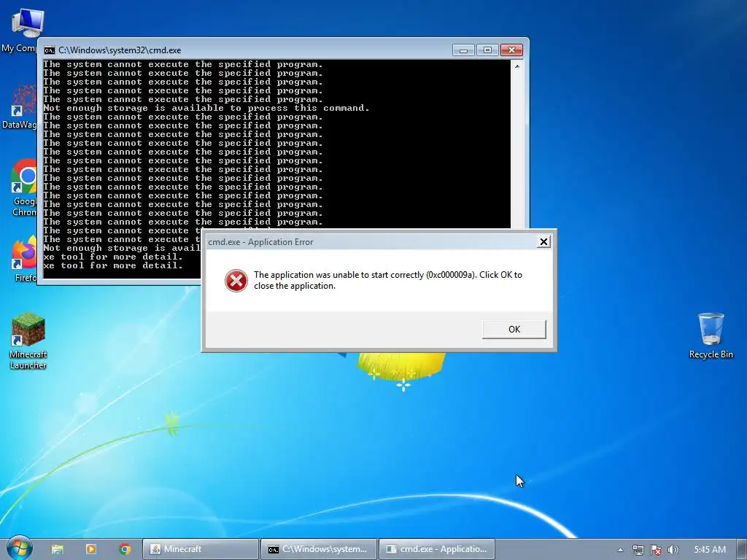Open the Firefox desktop shortcut

tap(24, 259)
